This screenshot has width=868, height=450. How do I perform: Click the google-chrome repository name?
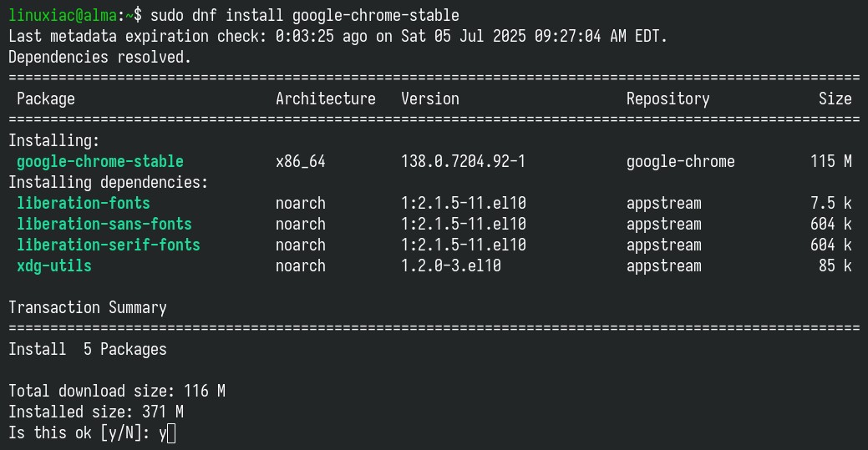click(x=680, y=161)
